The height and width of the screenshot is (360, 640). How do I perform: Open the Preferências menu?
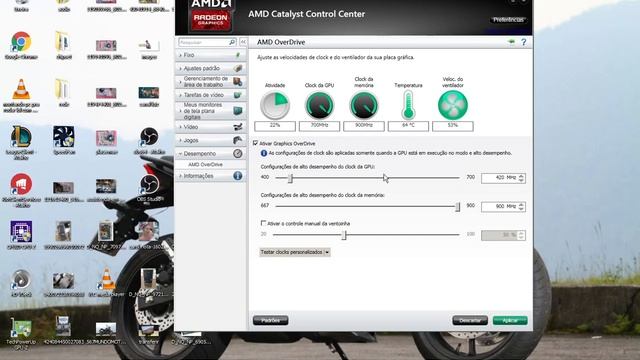pyautogui.click(x=508, y=20)
